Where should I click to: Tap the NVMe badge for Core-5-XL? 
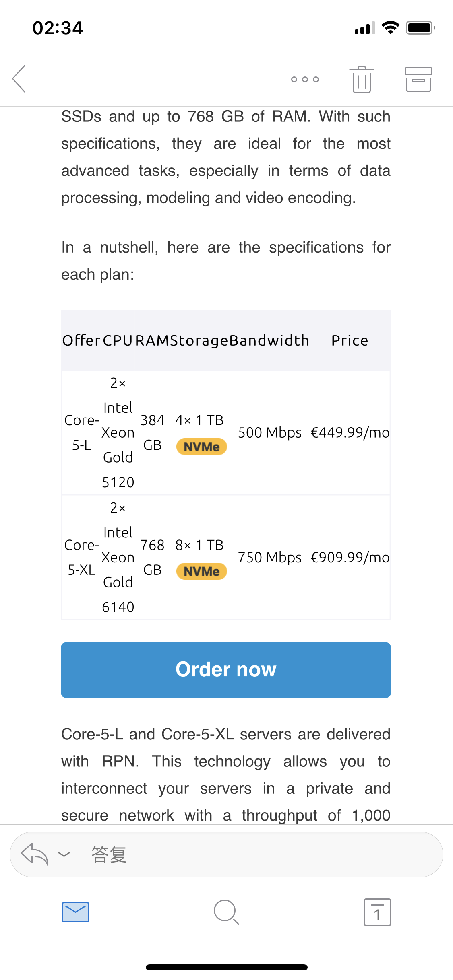pos(201,571)
